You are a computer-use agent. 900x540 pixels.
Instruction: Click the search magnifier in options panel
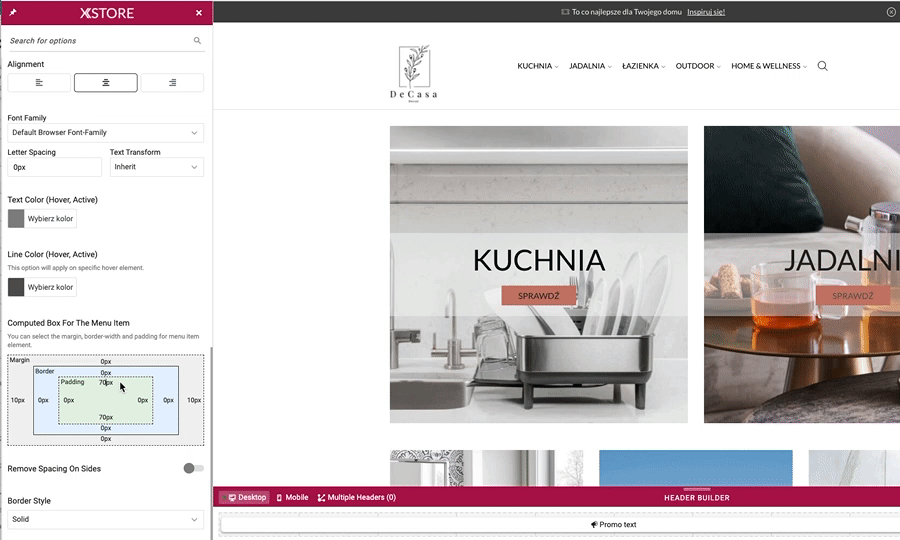197,41
